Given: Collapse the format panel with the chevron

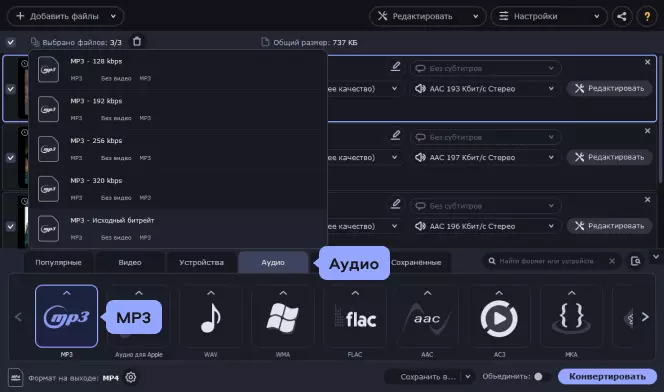Looking at the screenshot, I should [x=656, y=257].
